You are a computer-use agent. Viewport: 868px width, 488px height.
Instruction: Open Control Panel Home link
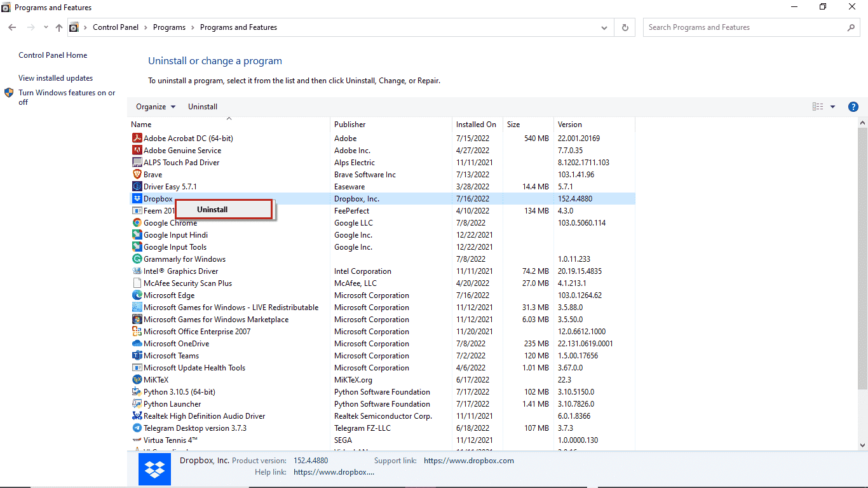pos(53,55)
